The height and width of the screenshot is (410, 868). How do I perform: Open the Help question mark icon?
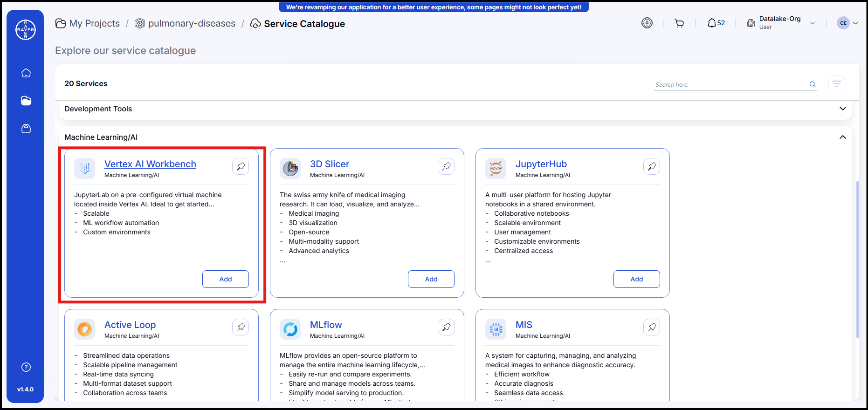tap(26, 367)
